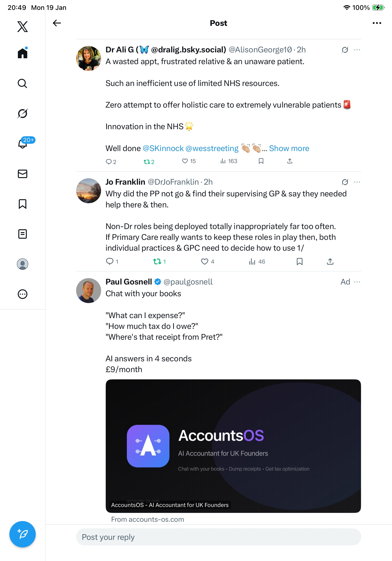The image size is (392, 561).
Task: Toggle repost on Jo Franklin's post
Action: [157, 262]
